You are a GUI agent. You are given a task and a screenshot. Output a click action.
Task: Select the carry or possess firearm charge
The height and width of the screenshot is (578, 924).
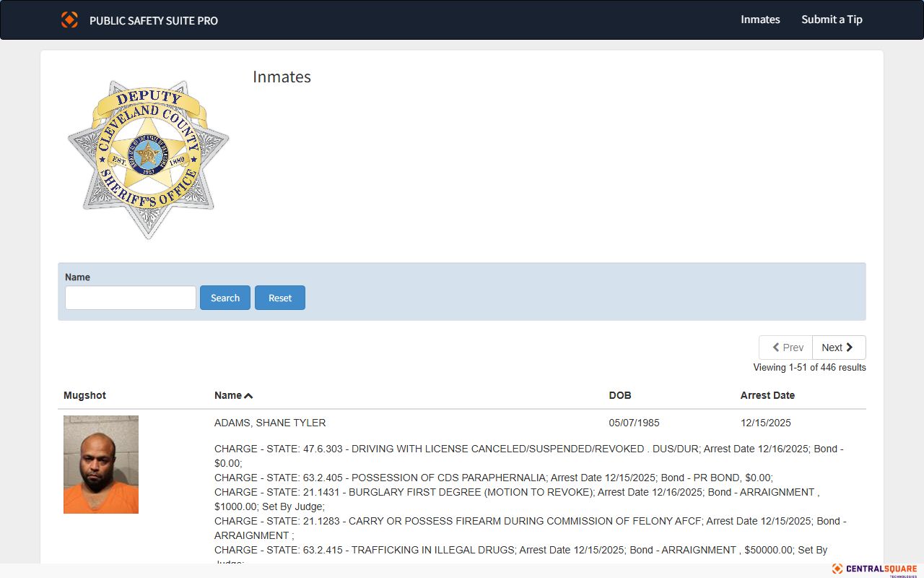pyautogui.click(x=531, y=528)
